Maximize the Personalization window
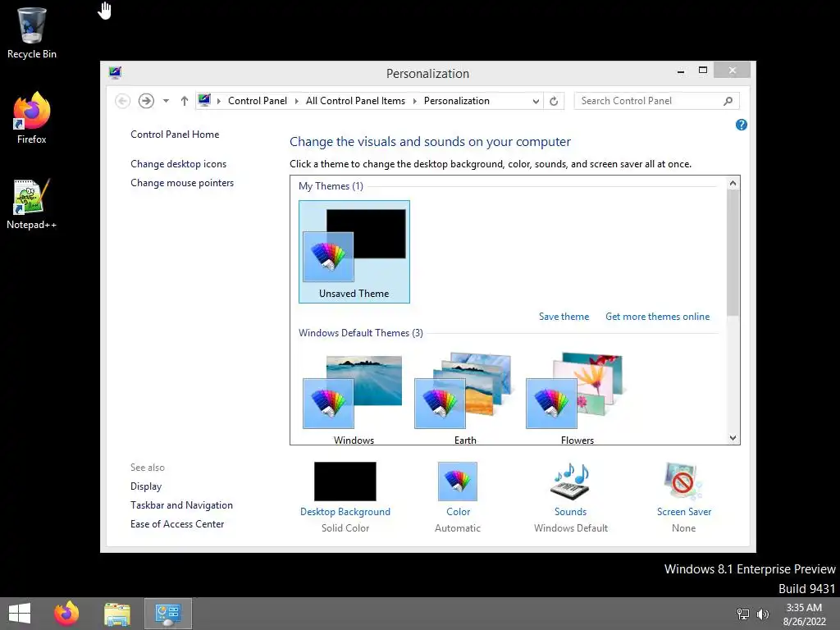Viewport: 840px width, 630px height. pos(703,71)
